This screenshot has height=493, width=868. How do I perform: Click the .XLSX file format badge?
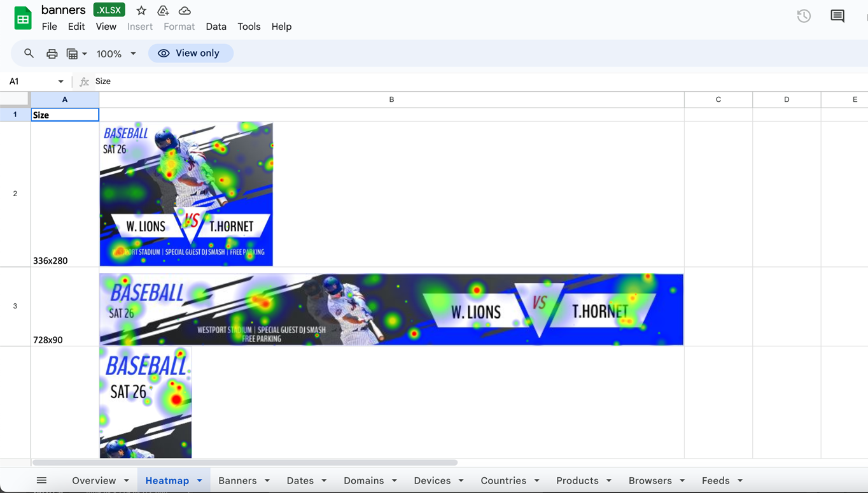click(109, 10)
